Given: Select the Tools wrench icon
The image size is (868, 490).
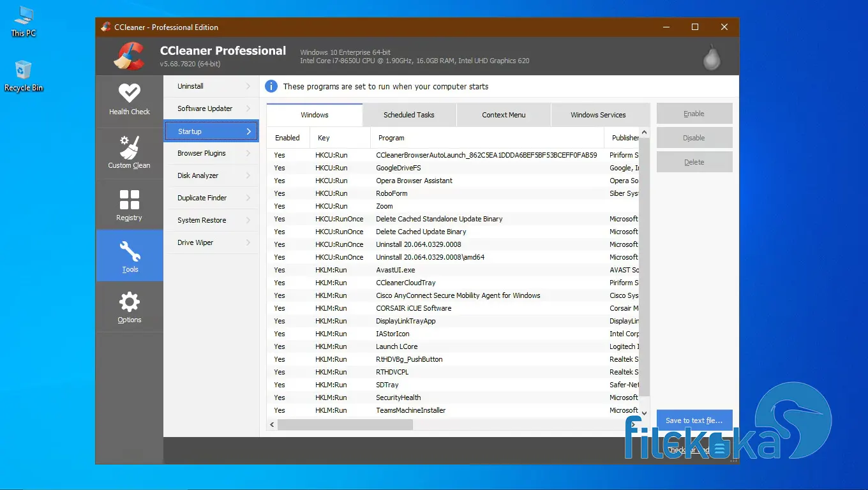Looking at the screenshot, I should coord(130,251).
